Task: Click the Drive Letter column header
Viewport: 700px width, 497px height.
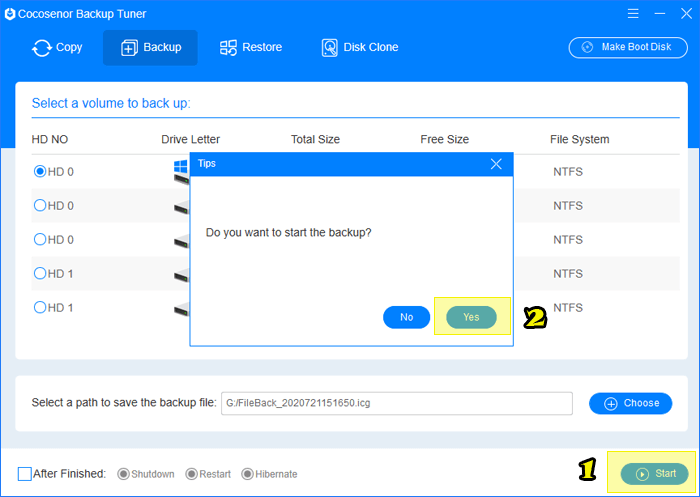Action: [190, 139]
